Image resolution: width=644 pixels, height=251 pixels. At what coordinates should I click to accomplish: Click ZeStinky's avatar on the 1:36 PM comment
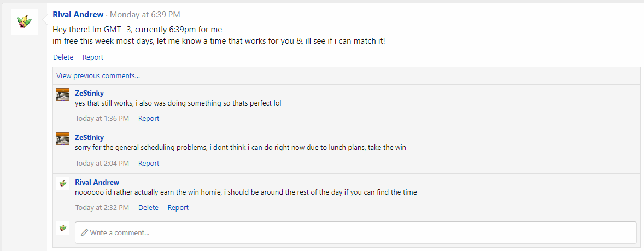click(x=63, y=95)
